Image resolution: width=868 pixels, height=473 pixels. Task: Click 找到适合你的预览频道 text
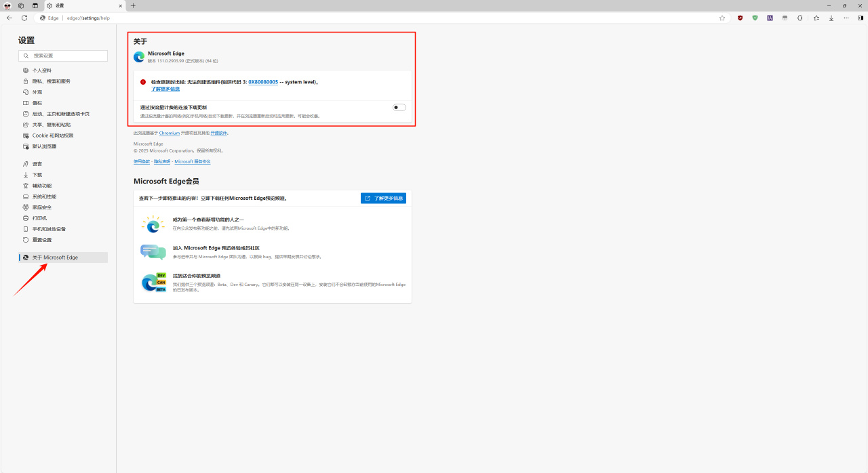coord(197,276)
